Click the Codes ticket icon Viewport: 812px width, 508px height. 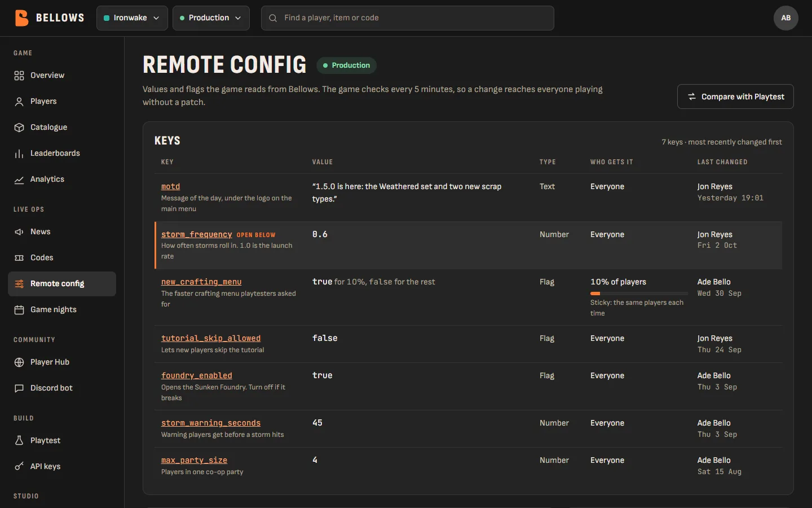19,258
